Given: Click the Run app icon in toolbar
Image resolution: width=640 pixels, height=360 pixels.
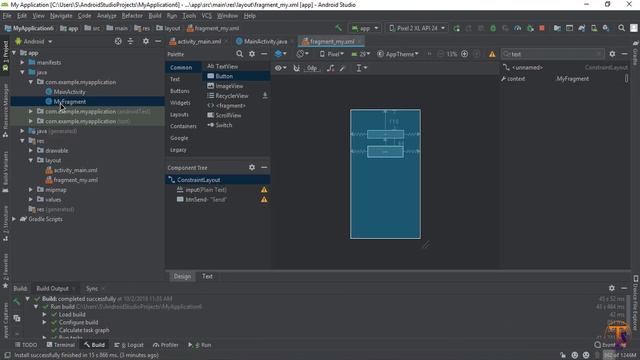Looking at the screenshot, I should 457,28.
